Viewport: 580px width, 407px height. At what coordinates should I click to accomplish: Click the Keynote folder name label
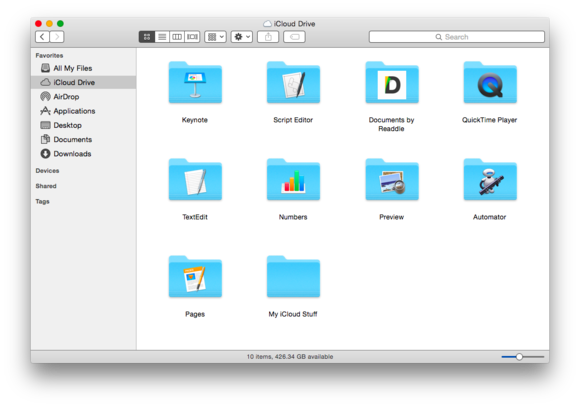(195, 120)
